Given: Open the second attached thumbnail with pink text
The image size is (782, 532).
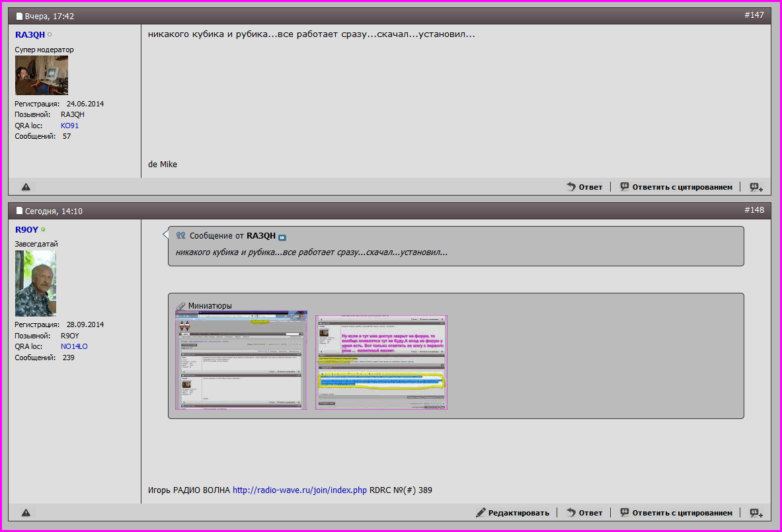Looking at the screenshot, I should tap(381, 362).
